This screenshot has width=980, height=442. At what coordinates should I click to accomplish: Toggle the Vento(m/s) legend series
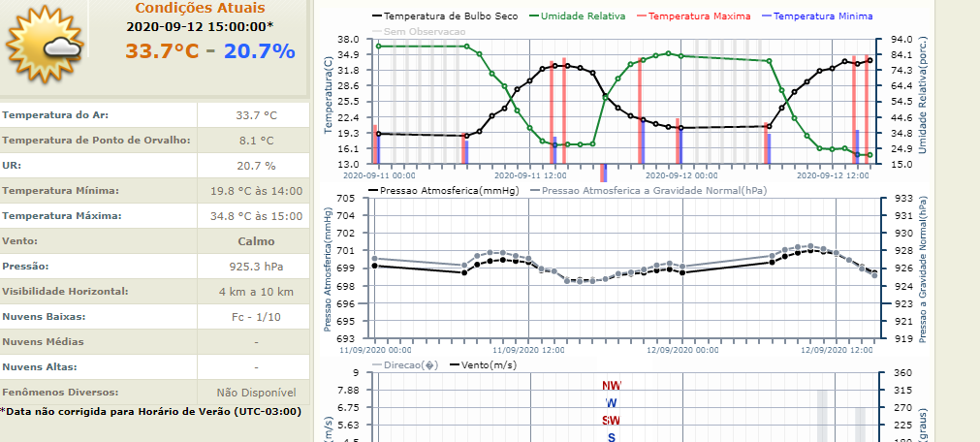click(x=483, y=365)
